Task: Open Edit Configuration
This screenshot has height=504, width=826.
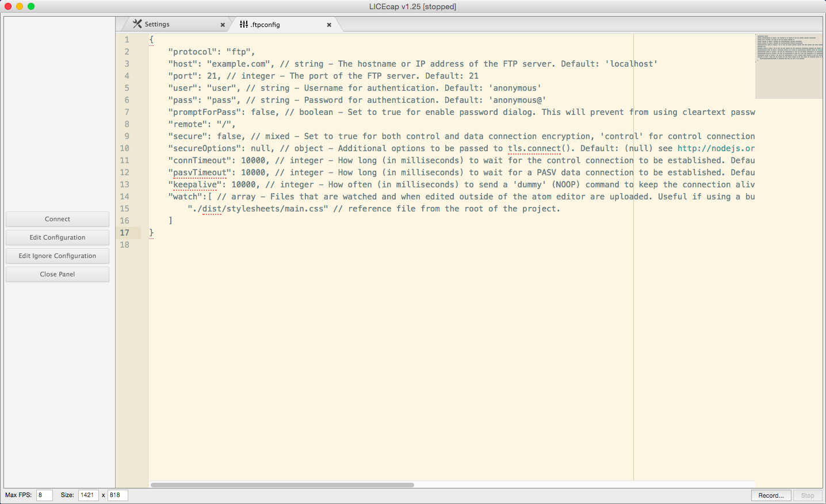Action: [x=58, y=237]
